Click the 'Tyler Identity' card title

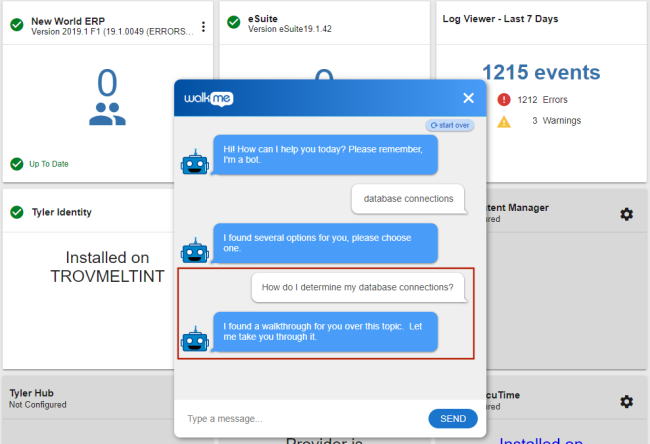(62, 212)
